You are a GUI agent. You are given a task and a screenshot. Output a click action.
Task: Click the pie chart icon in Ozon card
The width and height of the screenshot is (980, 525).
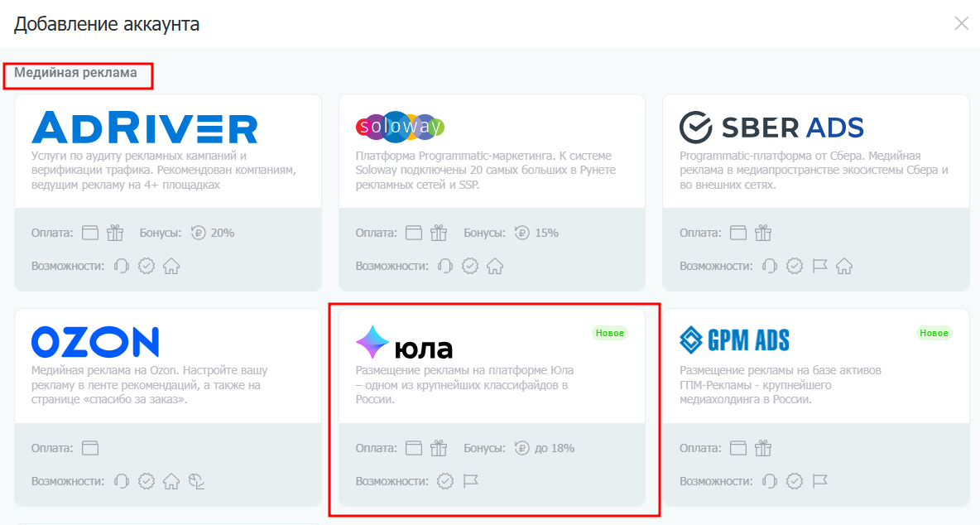[x=196, y=481]
